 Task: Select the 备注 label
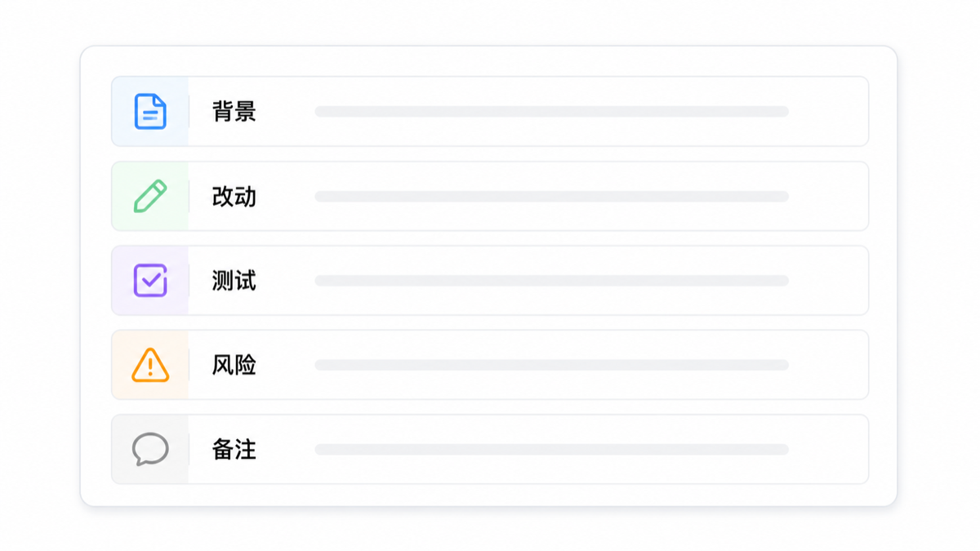point(234,449)
